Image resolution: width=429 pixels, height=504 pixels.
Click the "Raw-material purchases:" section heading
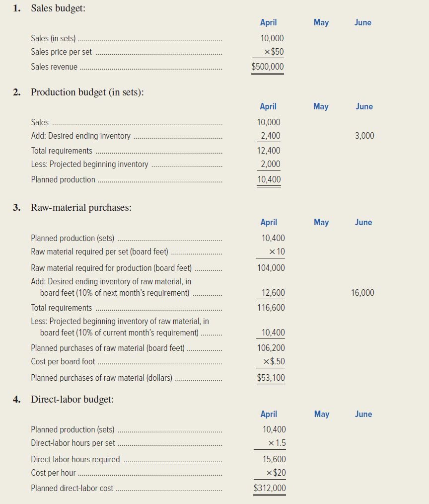click(x=81, y=207)
